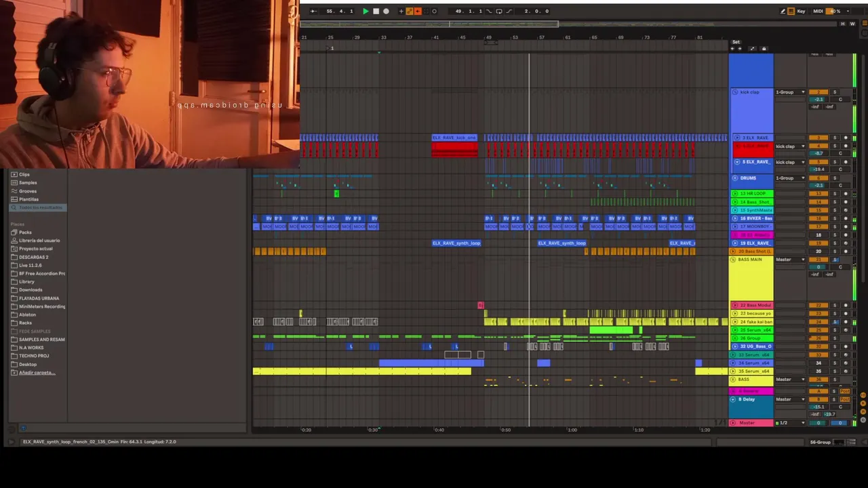This screenshot has width=868, height=488.
Task: Click the Master track volume field
Action: pyautogui.click(x=818, y=423)
